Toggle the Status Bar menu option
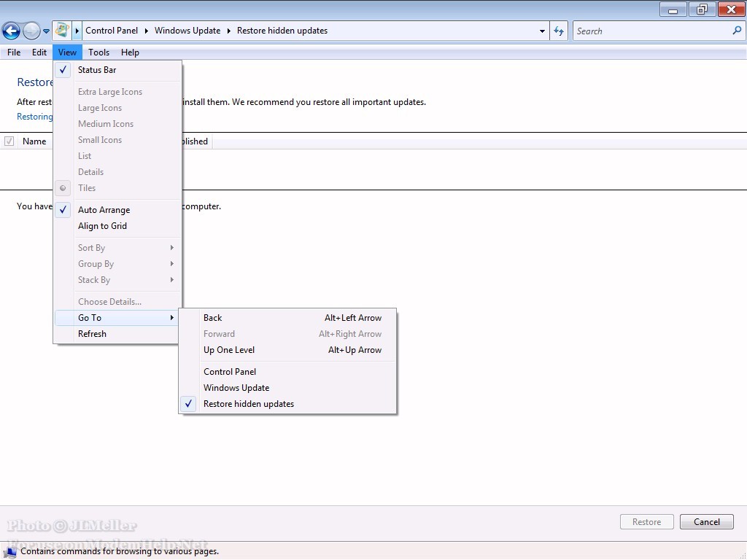The image size is (747, 560). pyautogui.click(x=97, y=70)
